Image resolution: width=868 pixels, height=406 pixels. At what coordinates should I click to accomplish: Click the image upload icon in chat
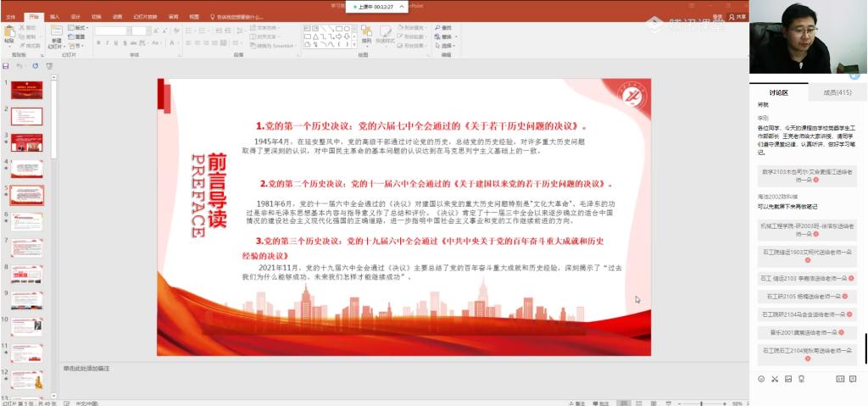click(788, 379)
